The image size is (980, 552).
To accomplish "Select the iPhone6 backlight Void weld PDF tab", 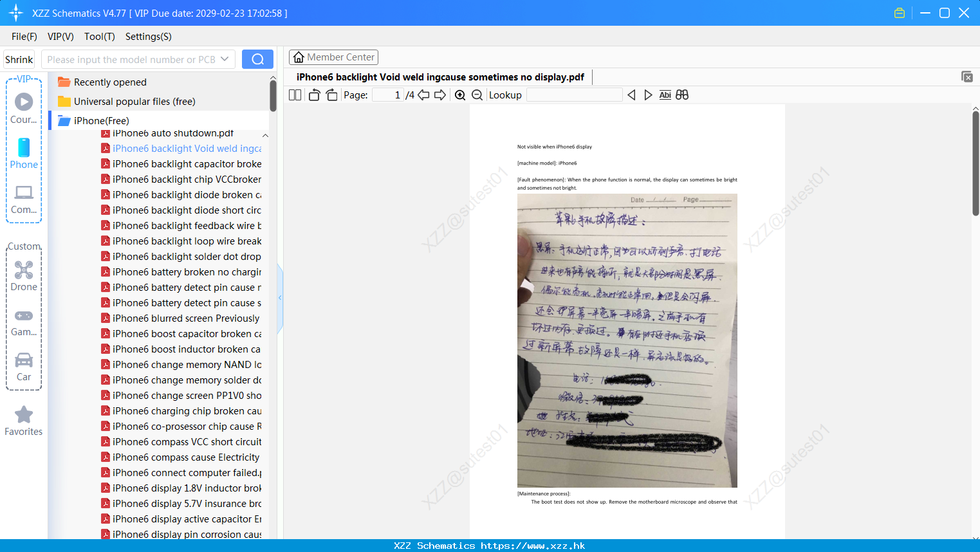I will click(440, 77).
